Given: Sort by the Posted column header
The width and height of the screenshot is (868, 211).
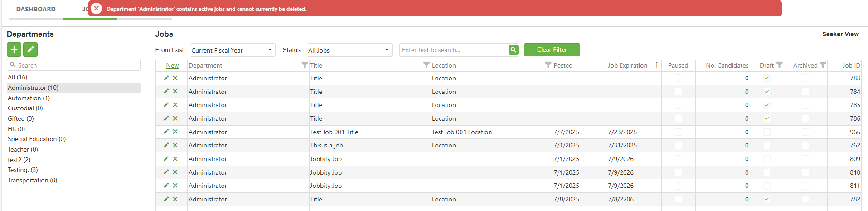Looking at the screenshot, I should (563, 65).
